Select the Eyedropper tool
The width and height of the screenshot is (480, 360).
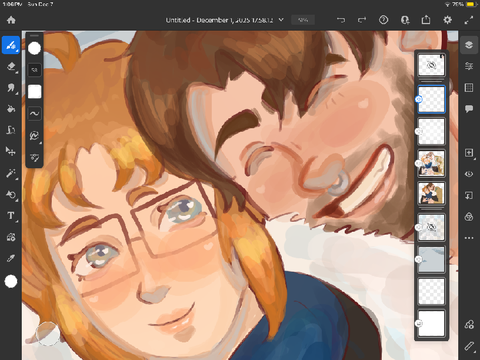[11, 258]
